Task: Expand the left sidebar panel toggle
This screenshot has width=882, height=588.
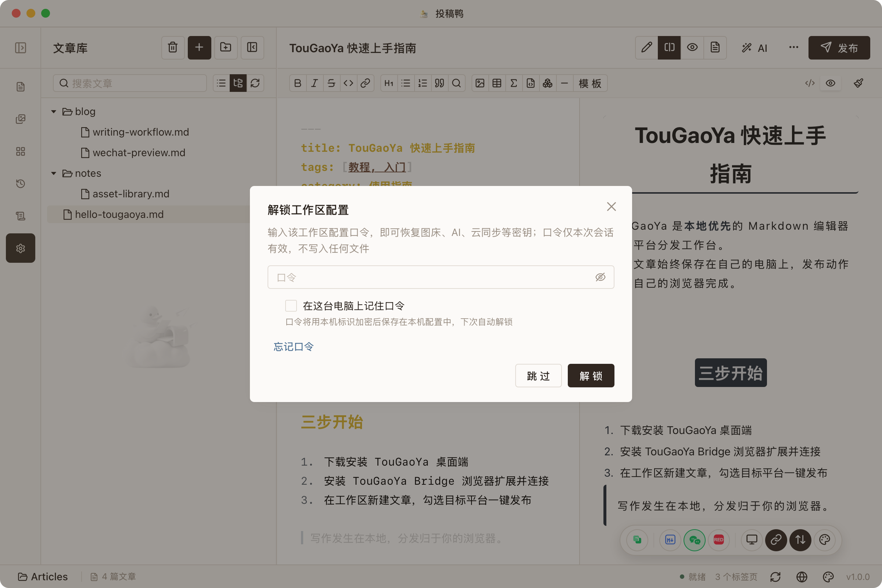Action: click(x=21, y=48)
